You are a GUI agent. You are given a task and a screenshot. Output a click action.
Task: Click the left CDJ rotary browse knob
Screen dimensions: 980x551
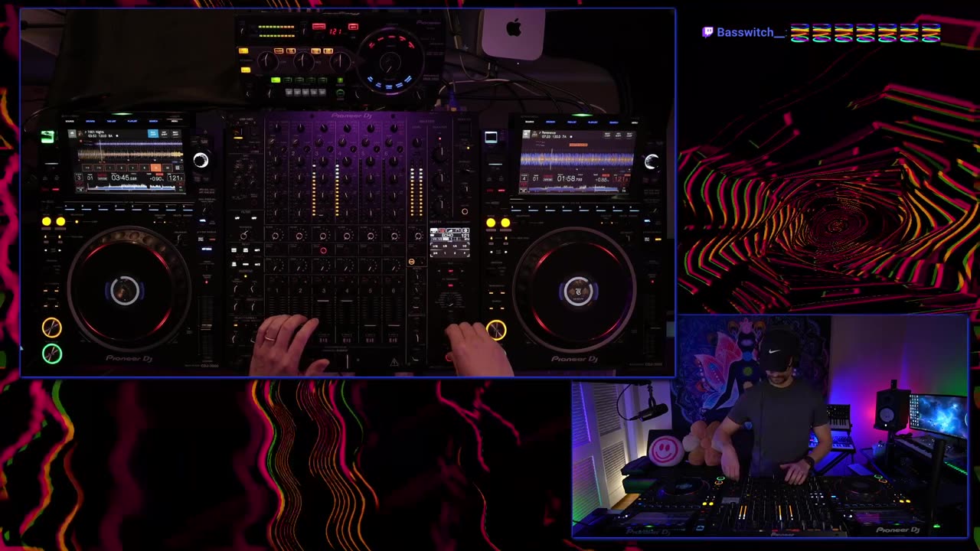click(200, 160)
